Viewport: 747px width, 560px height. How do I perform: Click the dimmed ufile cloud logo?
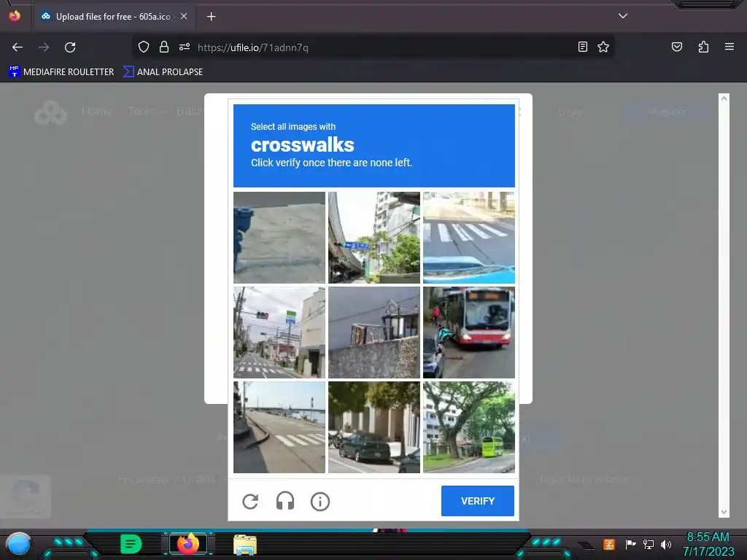coord(50,113)
